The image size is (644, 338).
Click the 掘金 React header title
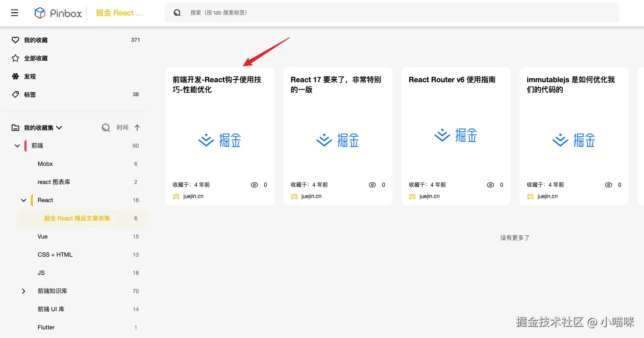(x=119, y=13)
